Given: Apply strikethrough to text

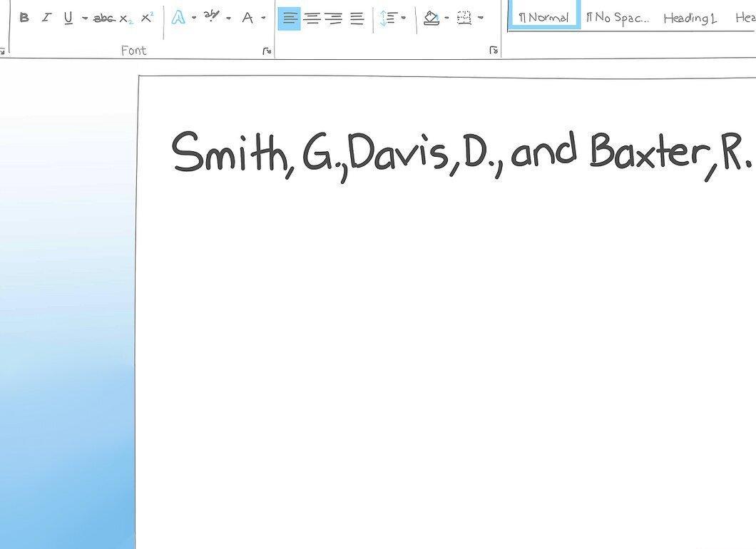Looking at the screenshot, I should click(x=103, y=19).
